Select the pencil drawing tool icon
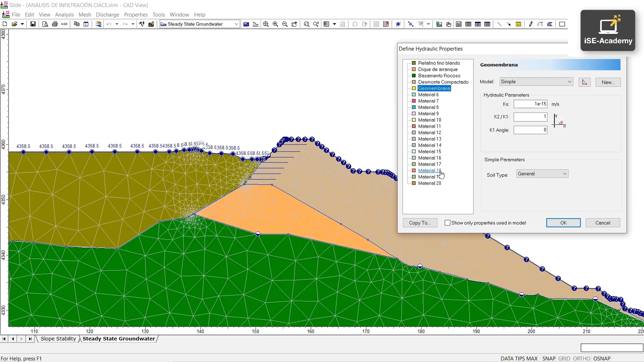Viewport: 644px width, 362px height. 531,24
